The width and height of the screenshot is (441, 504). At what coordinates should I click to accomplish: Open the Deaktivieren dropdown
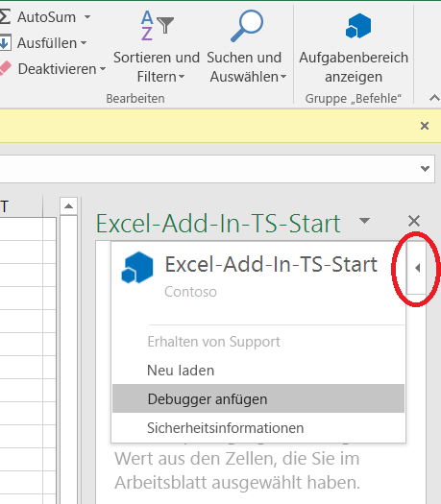(x=103, y=68)
